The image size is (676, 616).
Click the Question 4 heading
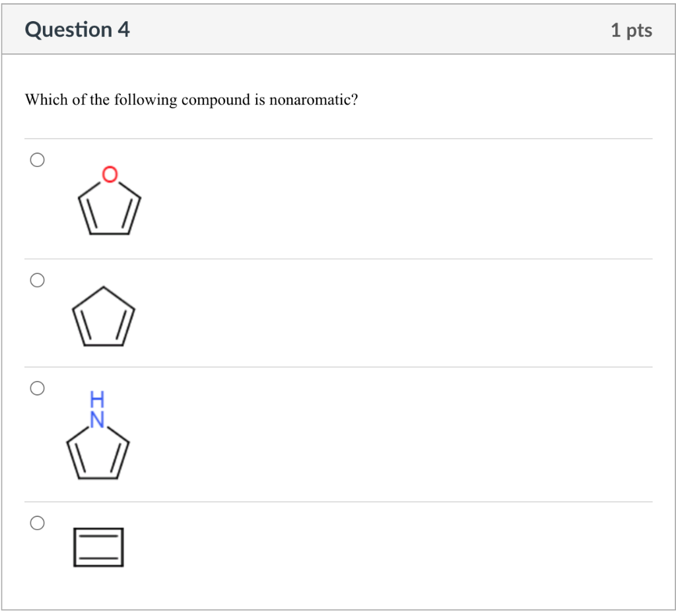click(77, 30)
